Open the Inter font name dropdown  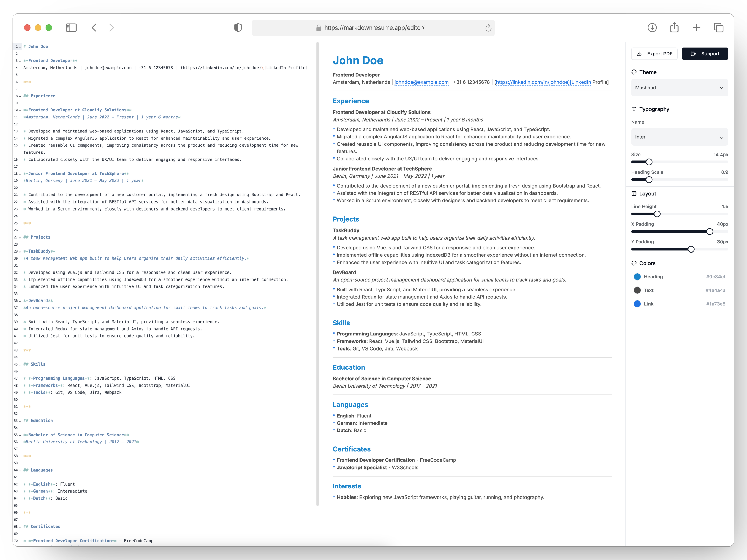click(680, 137)
